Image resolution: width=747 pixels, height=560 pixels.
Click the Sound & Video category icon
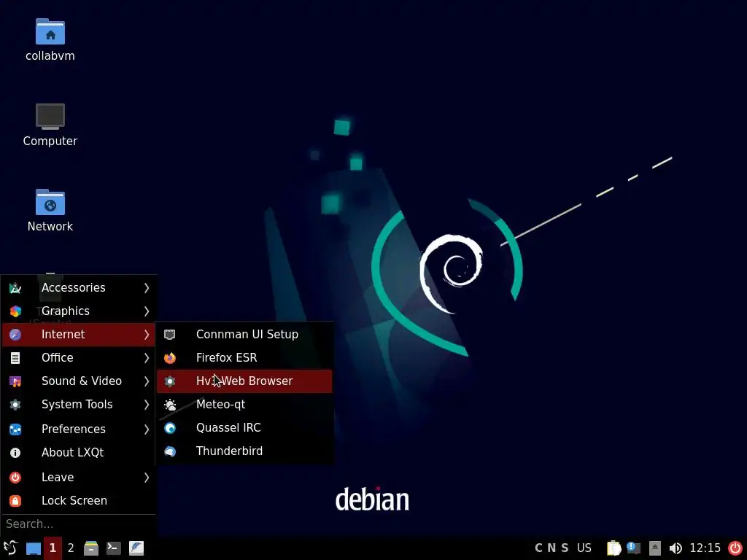click(x=15, y=381)
